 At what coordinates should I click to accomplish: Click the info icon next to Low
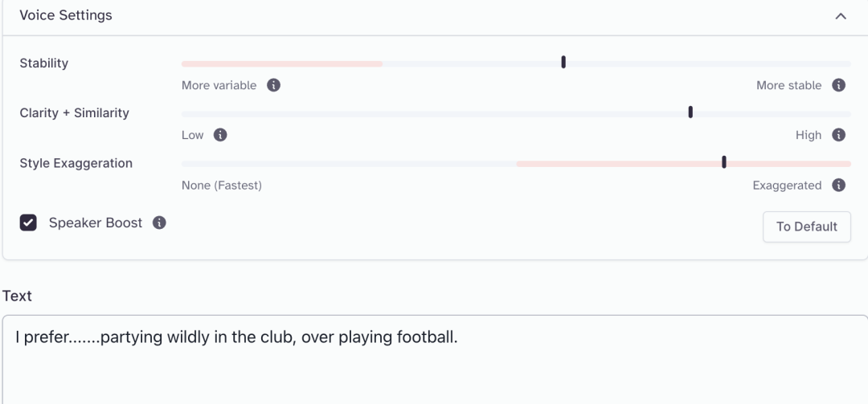220,135
